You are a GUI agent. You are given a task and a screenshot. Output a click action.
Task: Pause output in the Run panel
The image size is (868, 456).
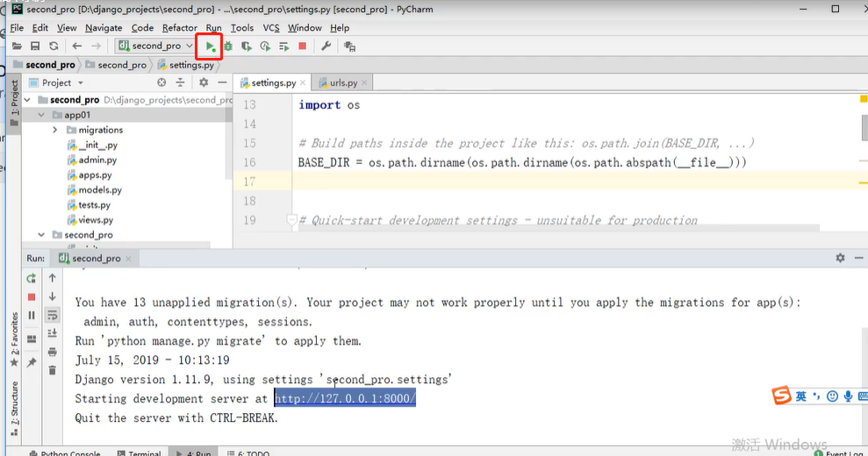32,316
